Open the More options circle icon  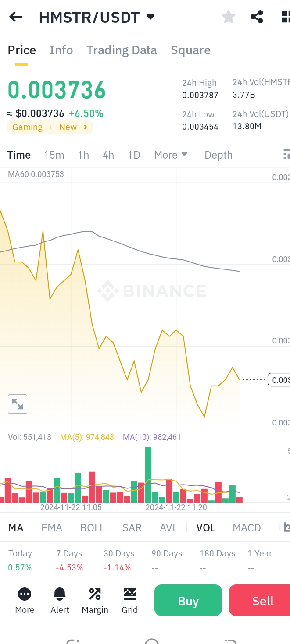click(x=25, y=594)
